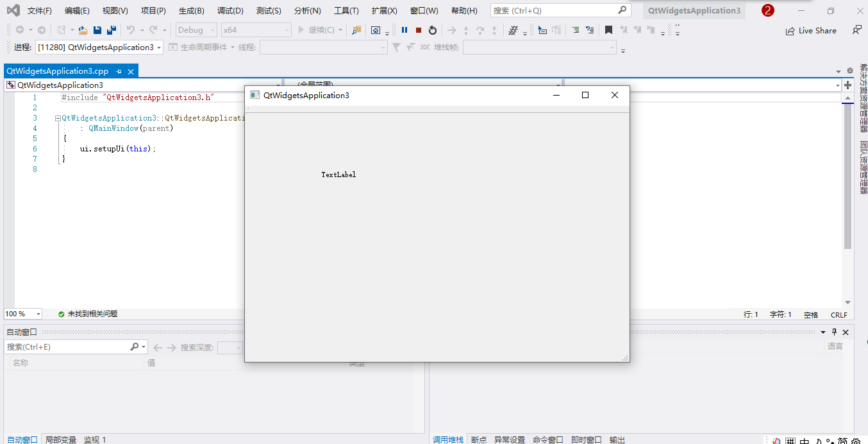The width and height of the screenshot is (868, 444).
Task: Restart the debug session icon
Action: (x=433, y=30)
